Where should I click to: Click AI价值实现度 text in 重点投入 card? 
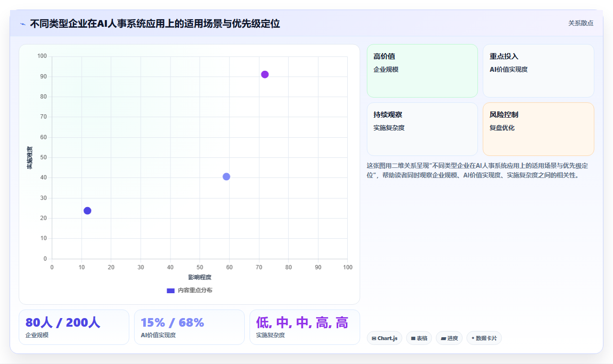coord(509,69)
